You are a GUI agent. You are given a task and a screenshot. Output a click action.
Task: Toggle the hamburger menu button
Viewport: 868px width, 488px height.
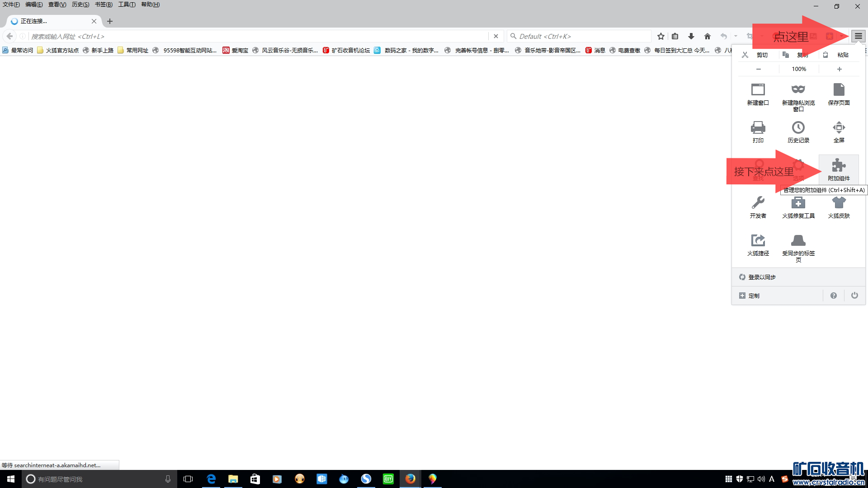pyautogui.click(x=858, y=36)
